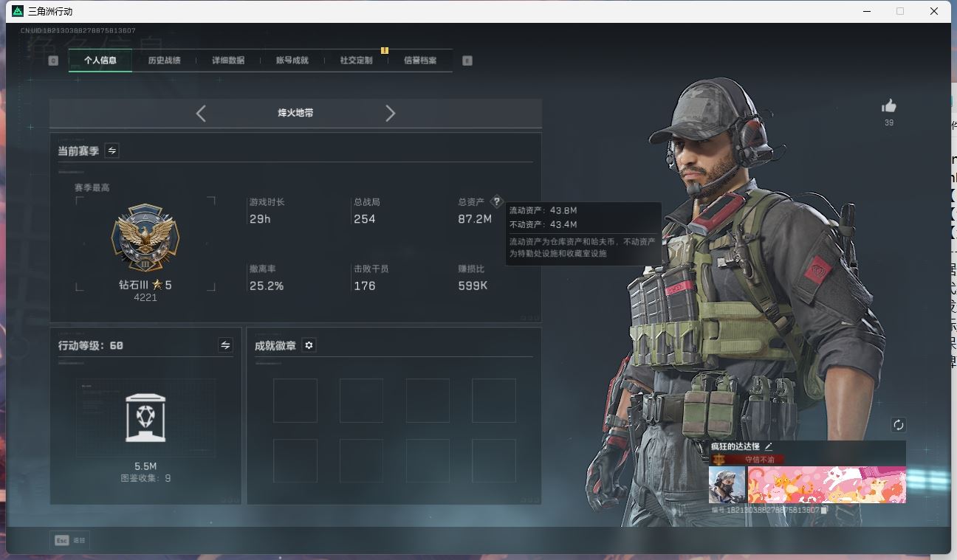The width and height of the screenshot is (957, 560).
Task: Toggle the 当前赛季 season switch icon
Action: (x=112, y=151)
